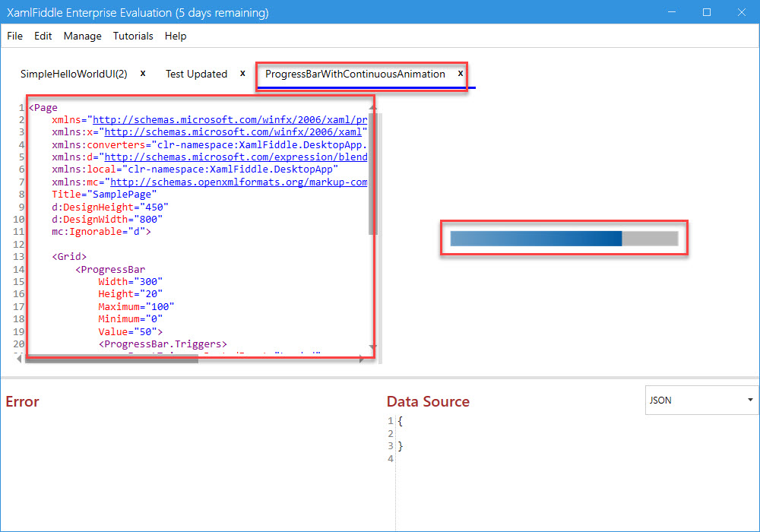Viewport: 760px width, 532px height.
Task: Click the opening brace in Data Source editor
Action: coord(401,421)
